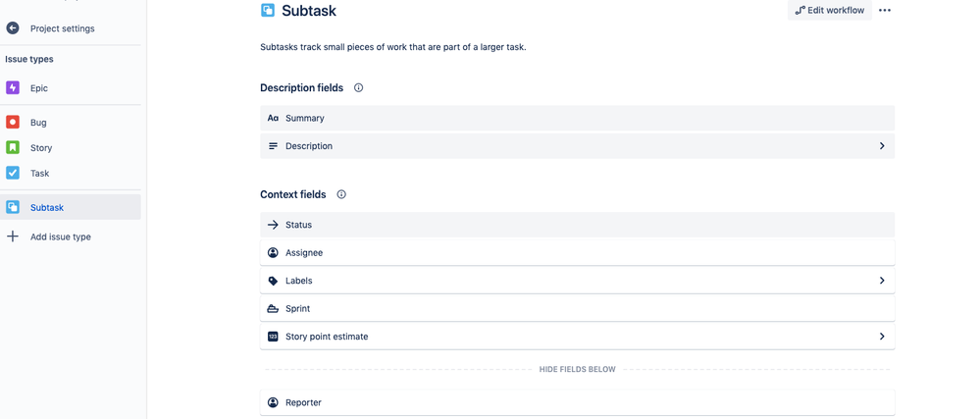Select Subtask in the issue types list

[47, 208]
